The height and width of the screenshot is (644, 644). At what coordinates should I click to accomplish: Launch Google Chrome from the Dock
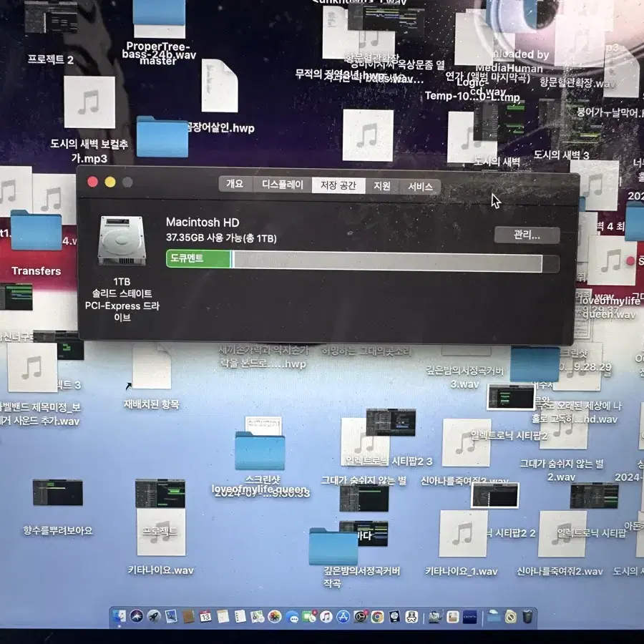377,617
